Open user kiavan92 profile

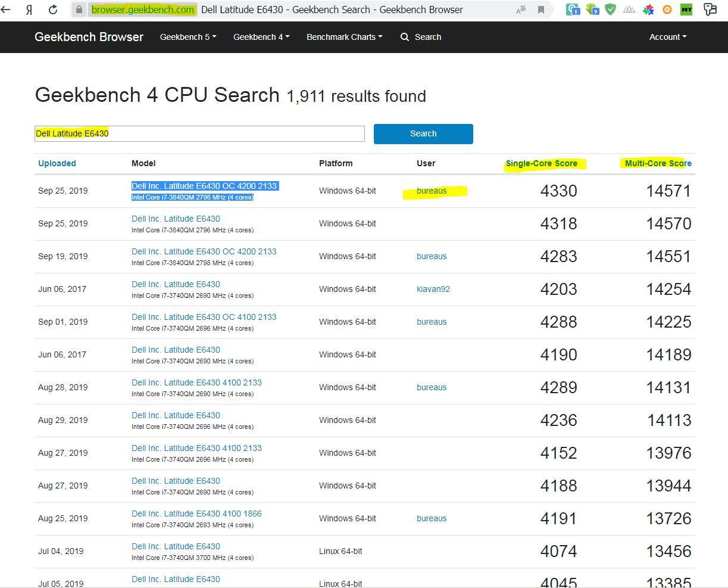(x=433, y=289)
